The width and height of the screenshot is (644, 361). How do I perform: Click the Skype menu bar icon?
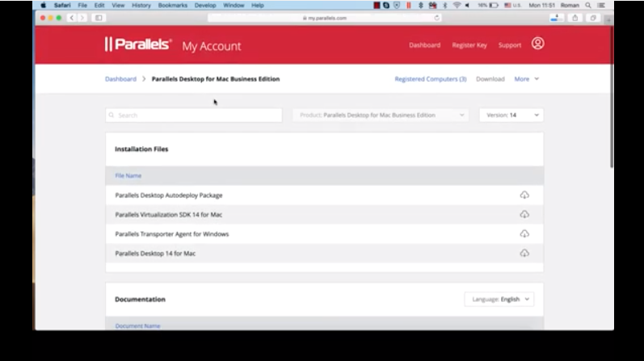[x=386, y=6]
